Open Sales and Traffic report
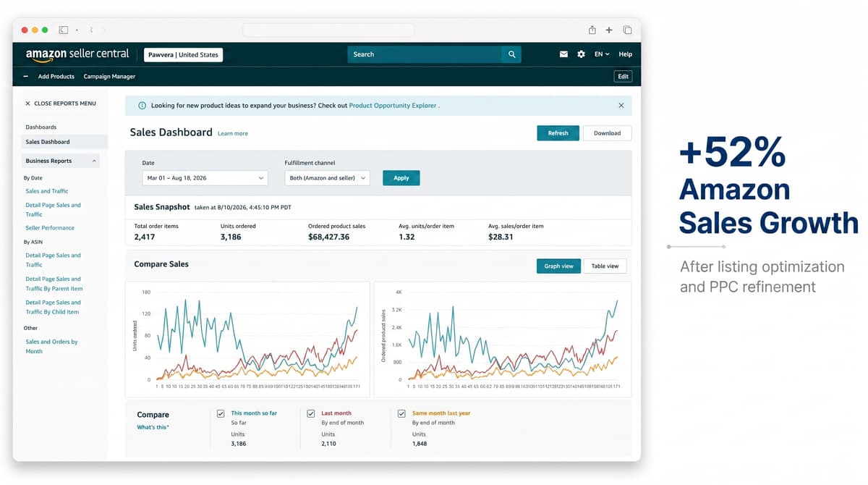868x485 pixels. point(47,191)
